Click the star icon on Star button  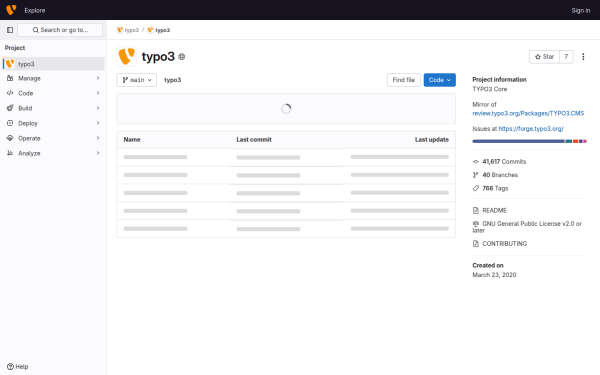click(x=538, y=57)
